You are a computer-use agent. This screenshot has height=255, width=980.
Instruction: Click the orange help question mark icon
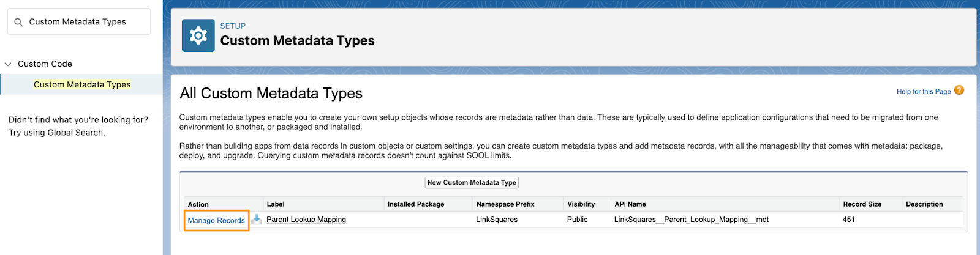959,91
